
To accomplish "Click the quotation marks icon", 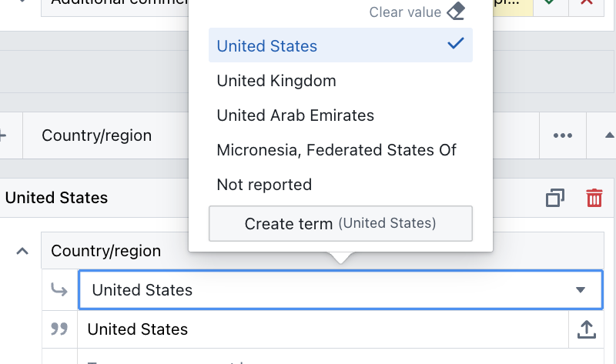I will pos(59,329).
